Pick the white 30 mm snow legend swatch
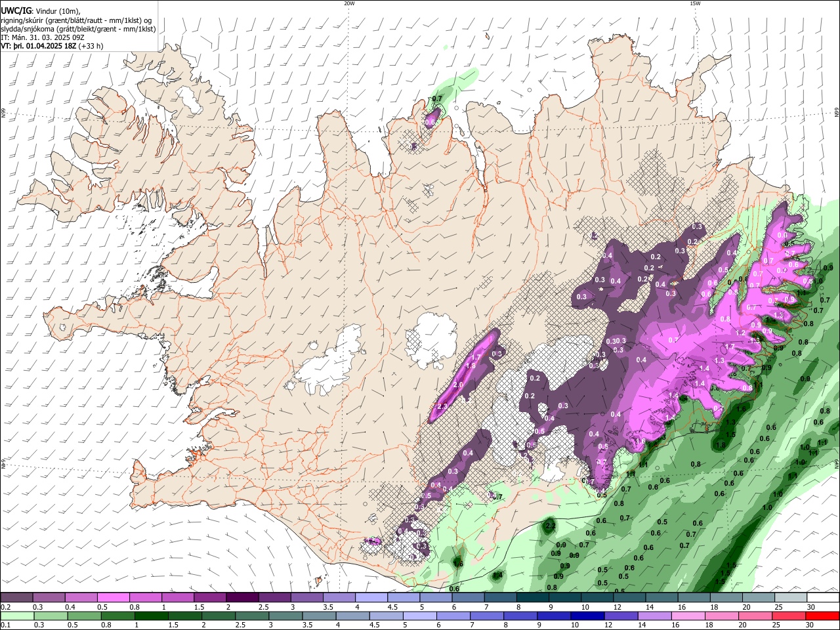Image resolution: width=840 pixels, height=630 pixels. pyautogui.click(x=823, y=598)
